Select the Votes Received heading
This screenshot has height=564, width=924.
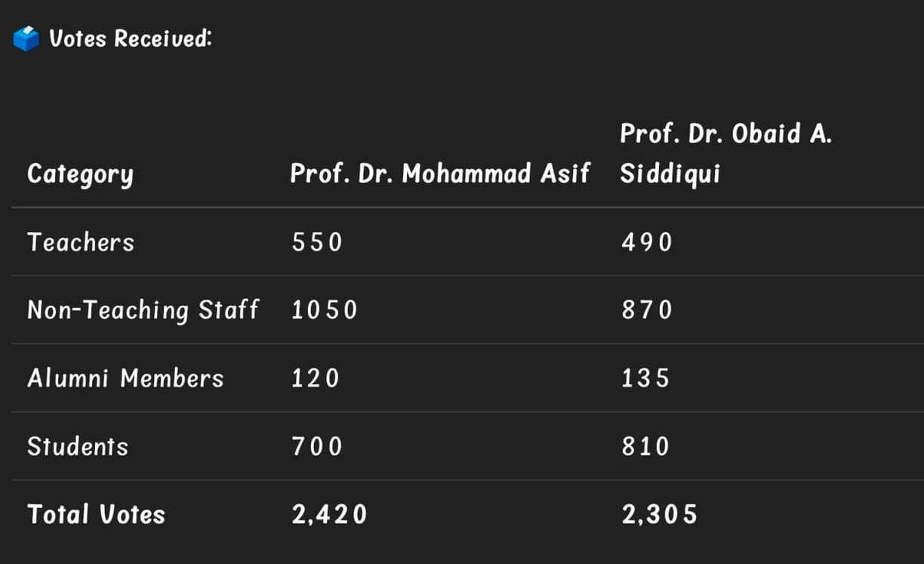[x=131, y=38]
